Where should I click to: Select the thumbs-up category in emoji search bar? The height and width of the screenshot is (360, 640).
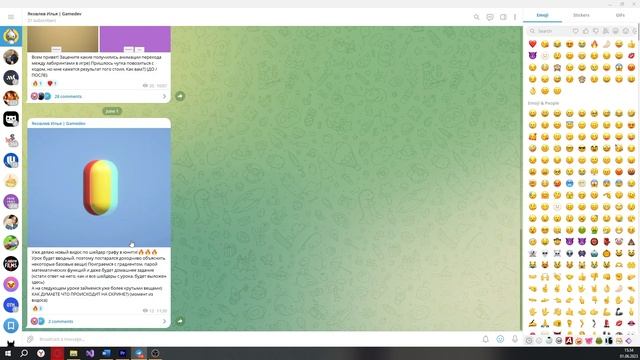pos(586,31)
